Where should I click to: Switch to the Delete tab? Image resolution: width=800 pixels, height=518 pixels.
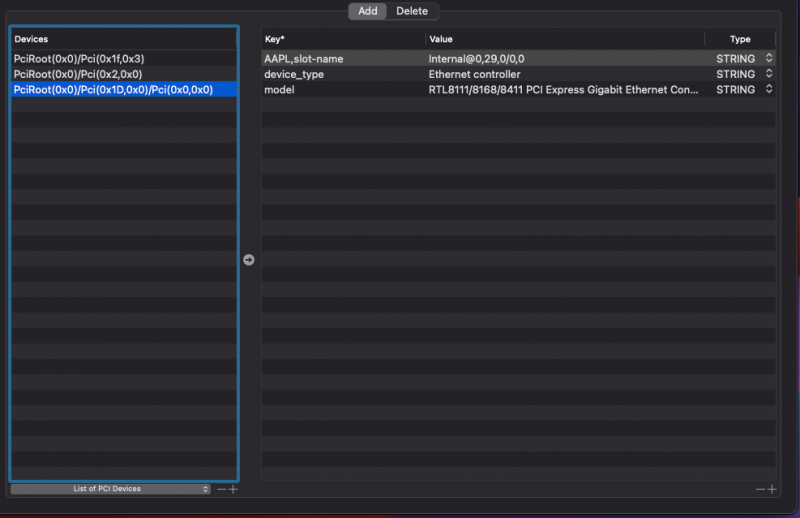point(412,11)
